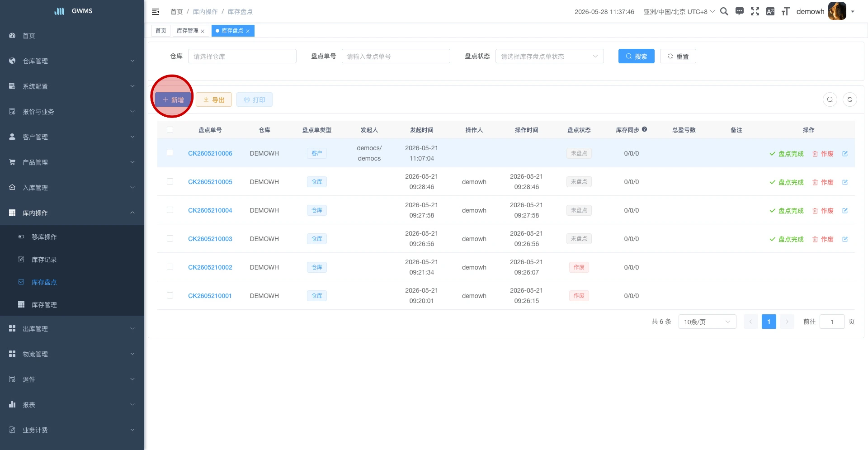Image resolution: width=868 pixels, height=450 pixels.
Task: Focus the 前往 page number input
Action: [832, 322]
